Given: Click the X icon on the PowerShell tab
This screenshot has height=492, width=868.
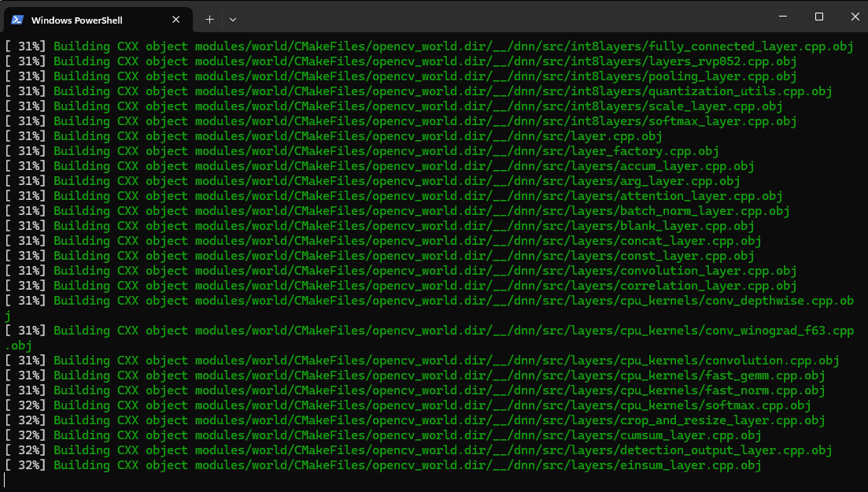Looking at the screenshot, I should [175, 19].
